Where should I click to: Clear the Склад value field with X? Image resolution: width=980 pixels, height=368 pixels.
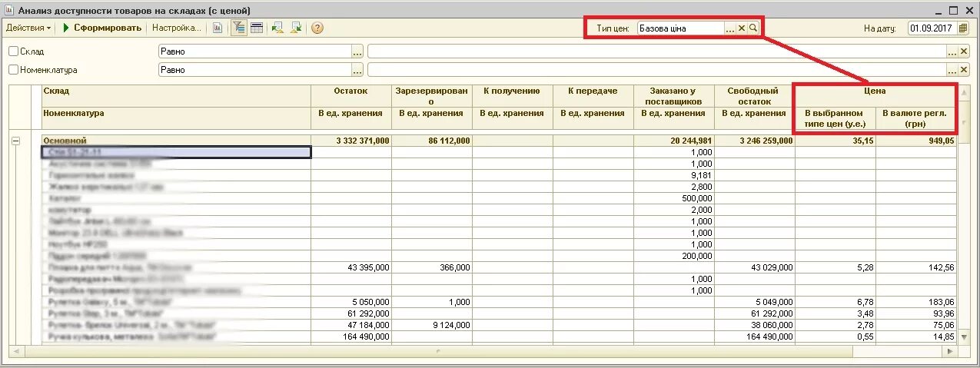[x=964, y=51]
